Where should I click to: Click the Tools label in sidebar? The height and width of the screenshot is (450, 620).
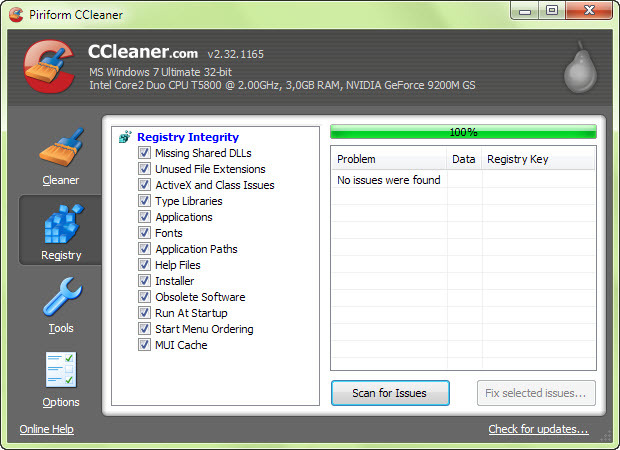[x=61, y=328]
